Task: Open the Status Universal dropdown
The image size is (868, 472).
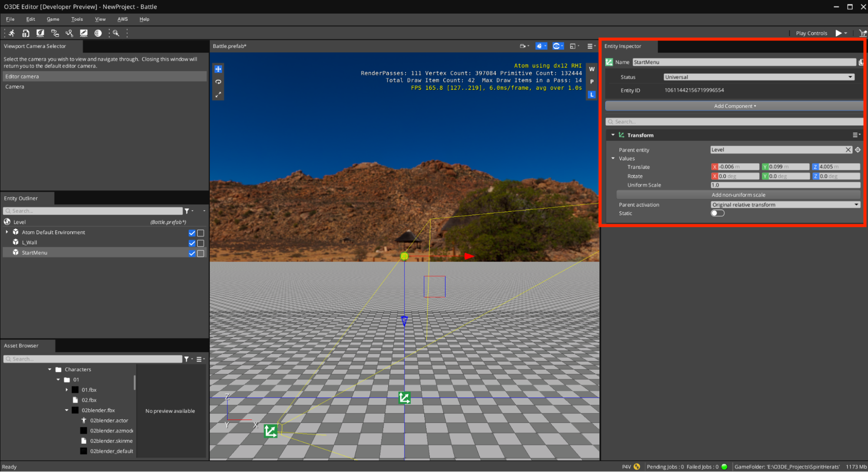Action: click(x=759, y=77)
